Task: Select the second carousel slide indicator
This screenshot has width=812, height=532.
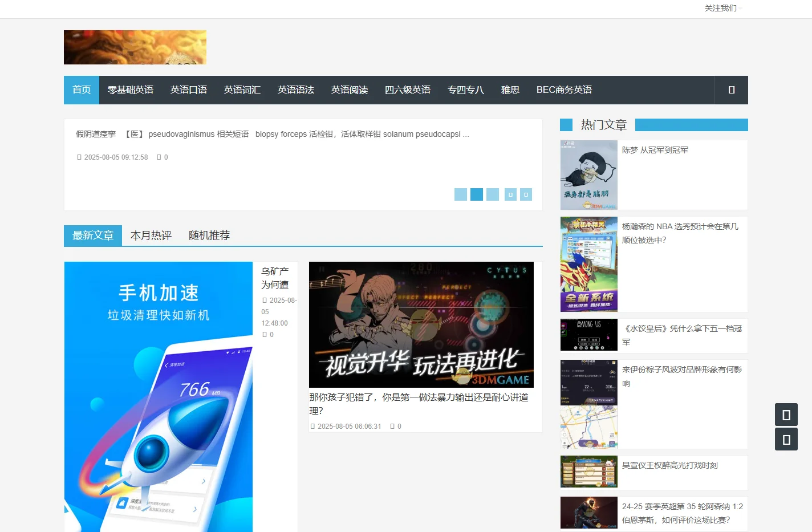Action: coord(477,194)
